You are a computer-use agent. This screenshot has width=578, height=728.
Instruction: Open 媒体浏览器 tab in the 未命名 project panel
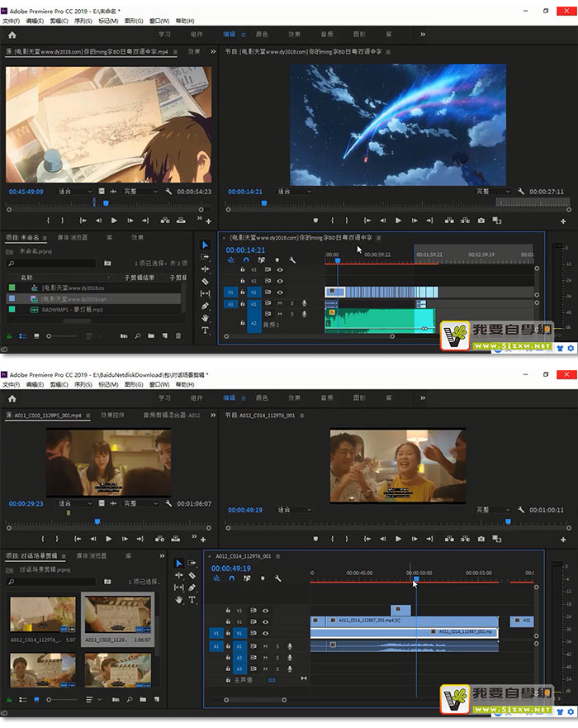click(x=73, y=237)
